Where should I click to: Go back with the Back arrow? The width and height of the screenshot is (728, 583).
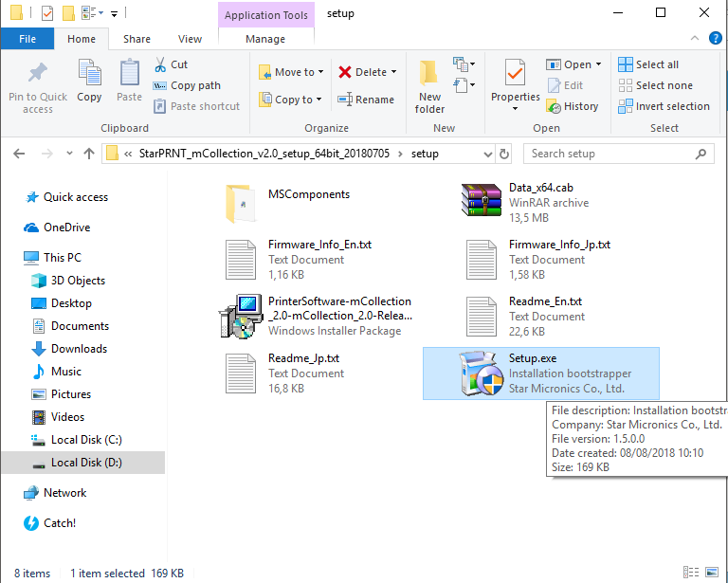19,154
